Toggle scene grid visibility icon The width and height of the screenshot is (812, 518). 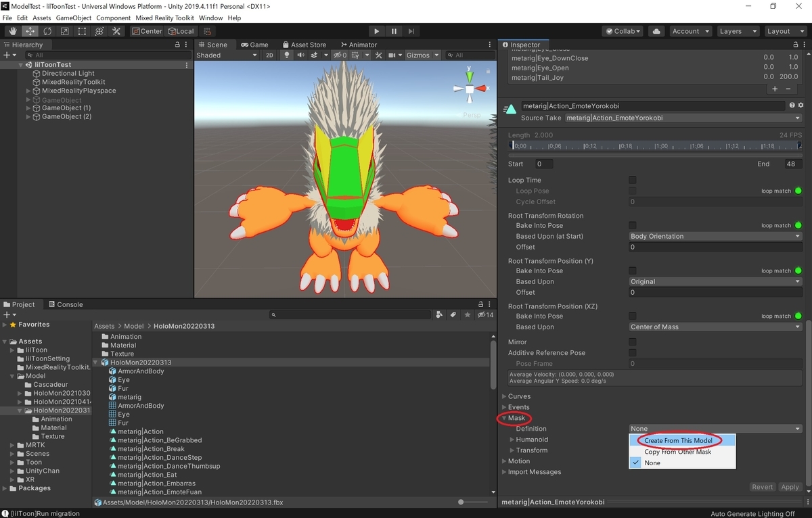coord(355,55)
